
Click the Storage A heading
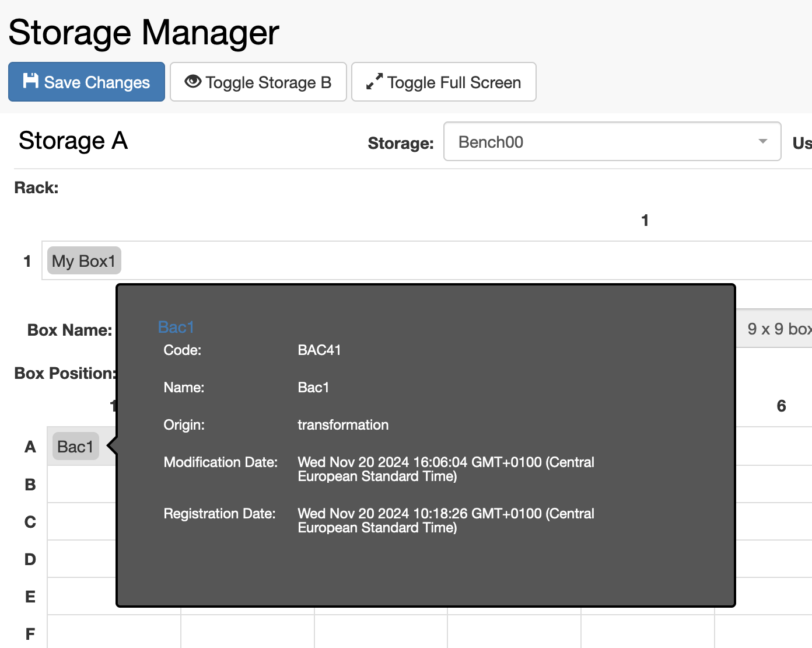point(73,141)
